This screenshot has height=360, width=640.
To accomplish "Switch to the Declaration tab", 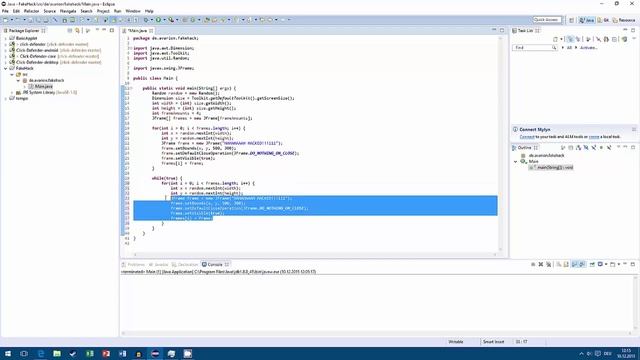I will click(x=185, y=264).
